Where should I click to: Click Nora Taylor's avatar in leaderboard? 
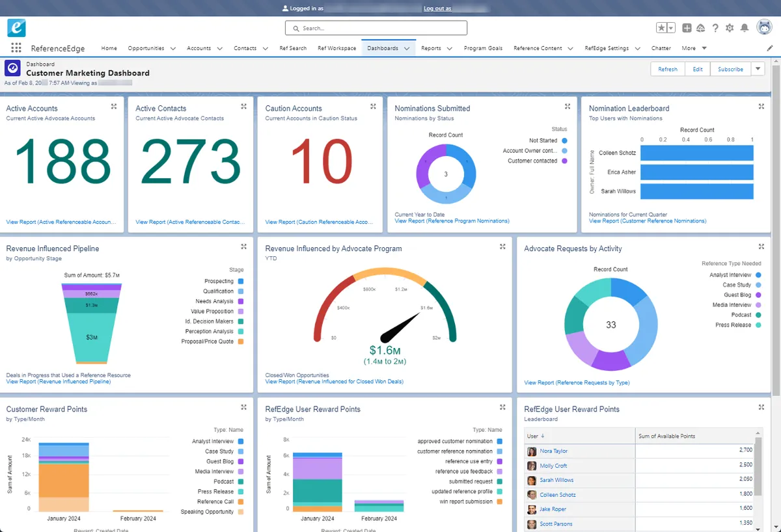point(532,451)
